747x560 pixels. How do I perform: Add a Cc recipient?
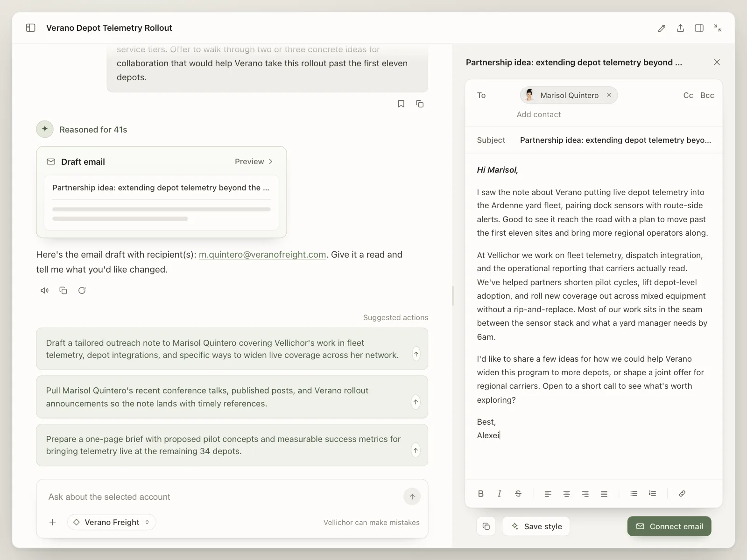(x=688, y=95)
